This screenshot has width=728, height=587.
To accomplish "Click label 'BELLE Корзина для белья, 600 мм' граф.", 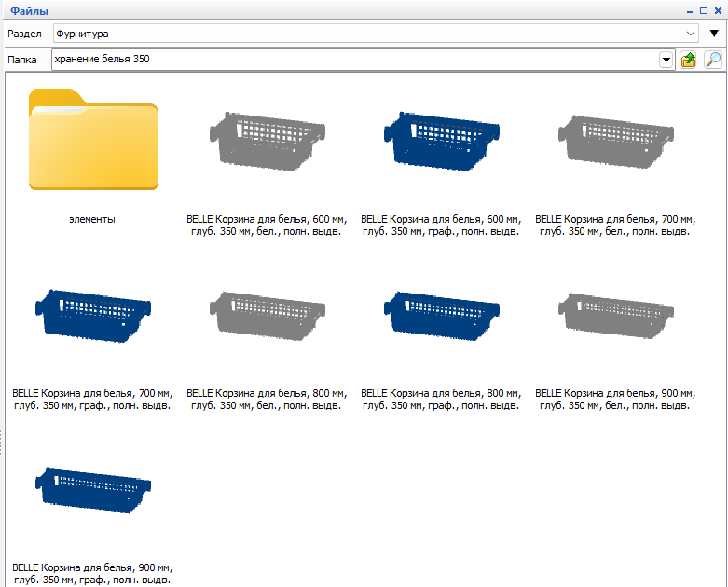I will pyautogui.click(x=441, y=225).
